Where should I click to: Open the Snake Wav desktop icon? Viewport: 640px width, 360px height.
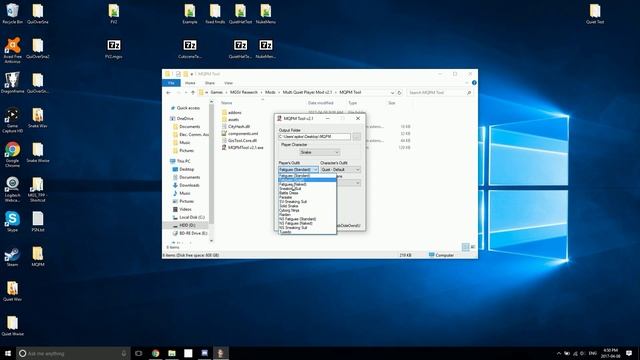(38, 118)
